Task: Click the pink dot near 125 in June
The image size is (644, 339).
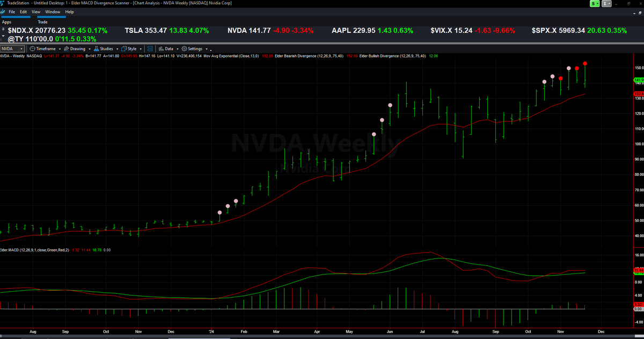Action: [x=390, y=105]
